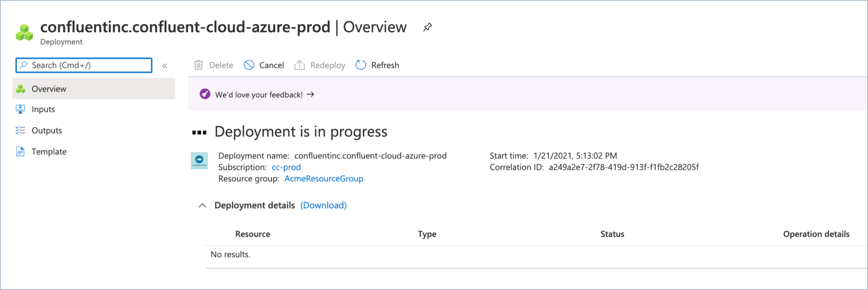868x290 pixels.
Task: Click the pin to dashboard icon
Action: 427,27
